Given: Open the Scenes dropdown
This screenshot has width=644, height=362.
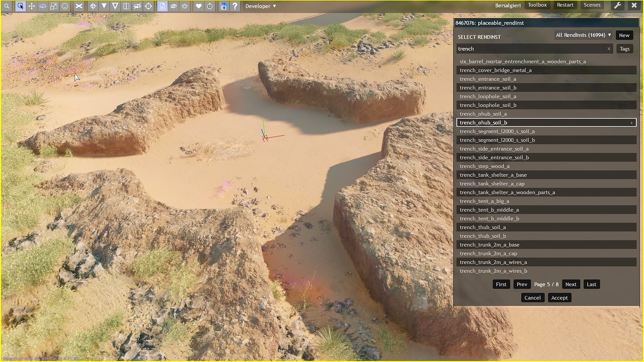Looking at the screenshot, I should pyautogui.click(x=592, y=5).
